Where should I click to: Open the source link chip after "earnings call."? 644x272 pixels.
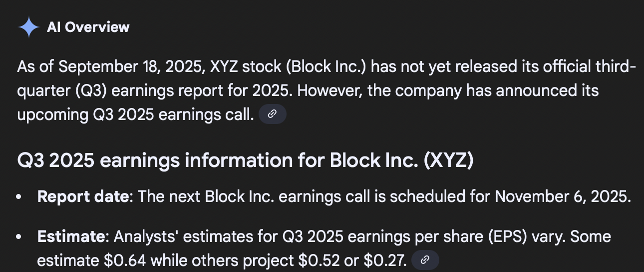[x=272, y=114]
